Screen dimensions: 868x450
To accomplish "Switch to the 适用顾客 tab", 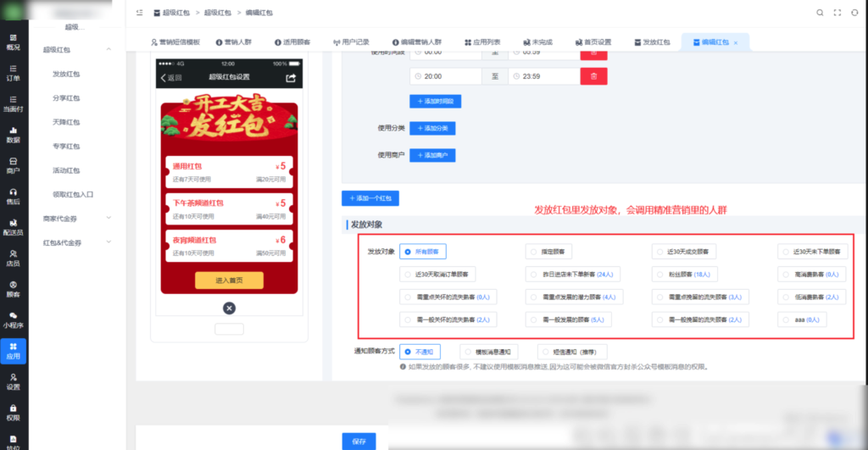I will 292,42.
